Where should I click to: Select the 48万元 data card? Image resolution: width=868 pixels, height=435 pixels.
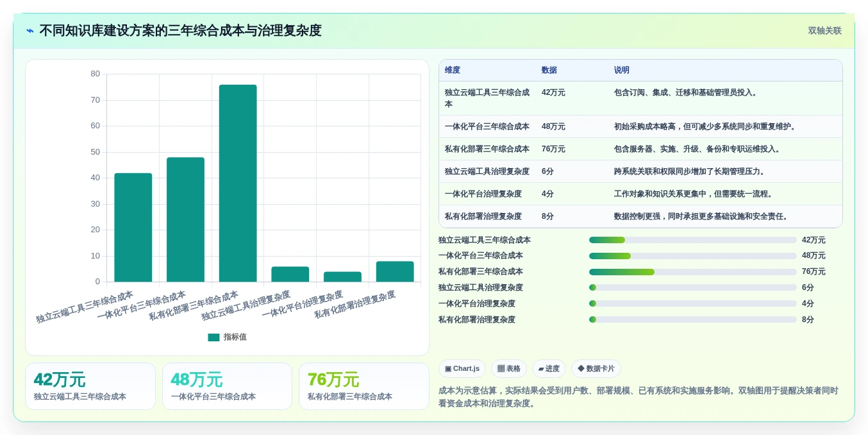pos(227,386)
